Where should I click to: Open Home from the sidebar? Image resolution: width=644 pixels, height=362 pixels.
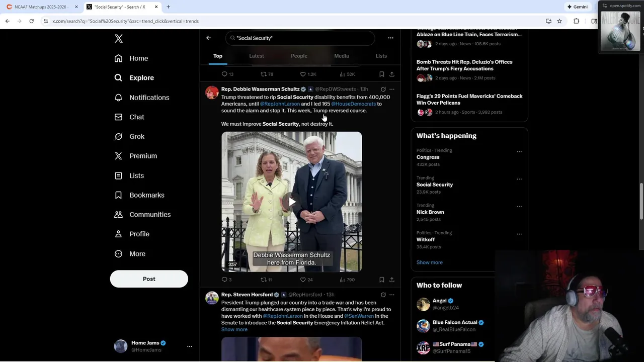[x=131, y=58]
